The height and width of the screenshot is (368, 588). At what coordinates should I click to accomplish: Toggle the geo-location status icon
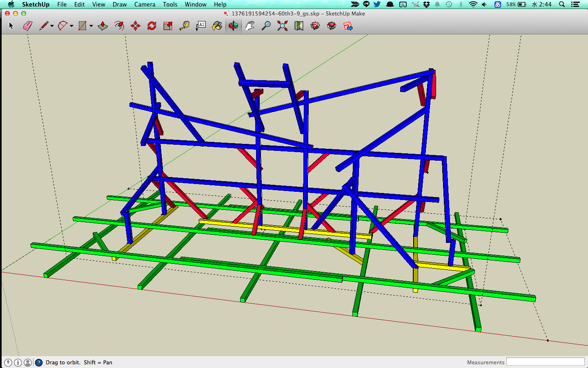tap(8, 363)
